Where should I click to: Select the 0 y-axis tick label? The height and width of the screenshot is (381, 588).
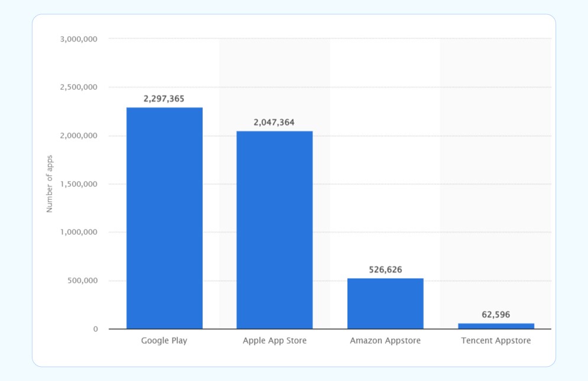tap(95, 329)
